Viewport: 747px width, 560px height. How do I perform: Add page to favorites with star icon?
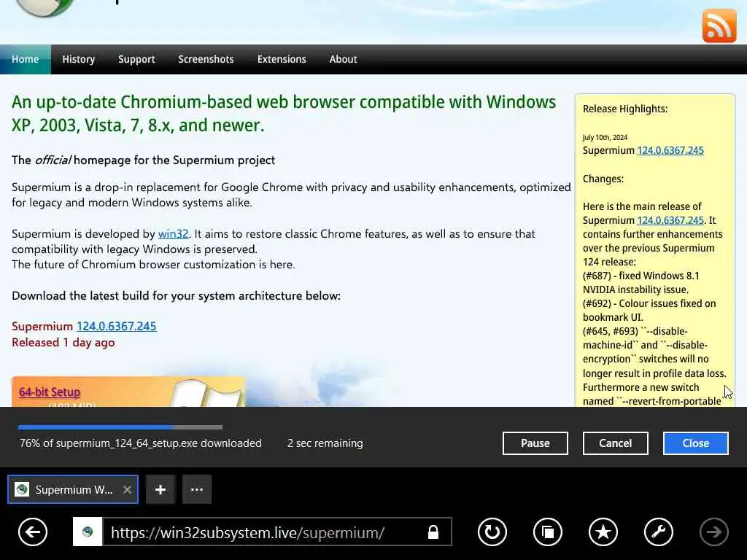(603, 532)
